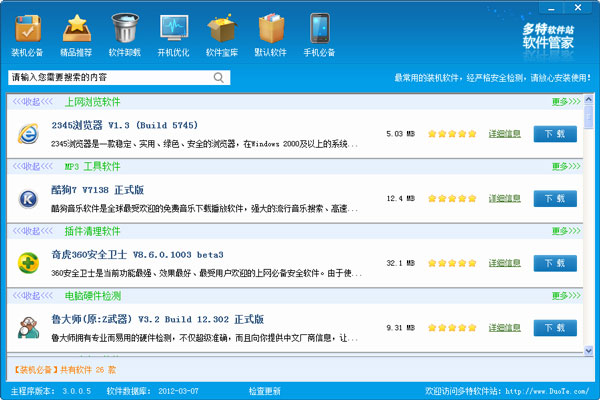Minimize the 软件管家 window

click(551, 8)
